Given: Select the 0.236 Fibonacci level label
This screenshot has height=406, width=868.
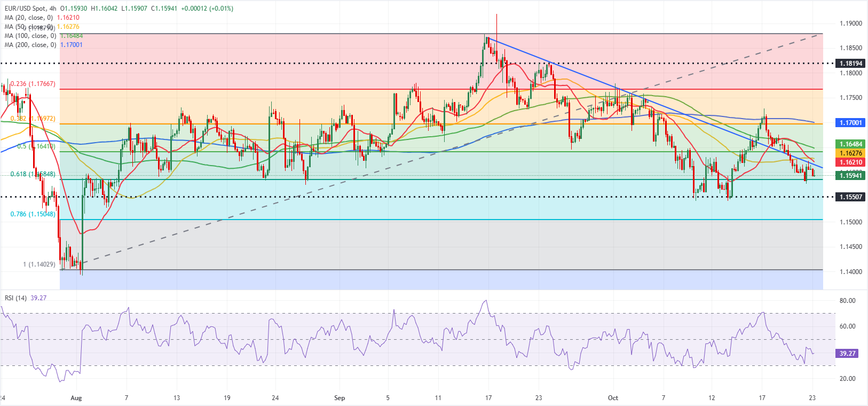Looking at the screenshot, I should (x=33, y=84).
